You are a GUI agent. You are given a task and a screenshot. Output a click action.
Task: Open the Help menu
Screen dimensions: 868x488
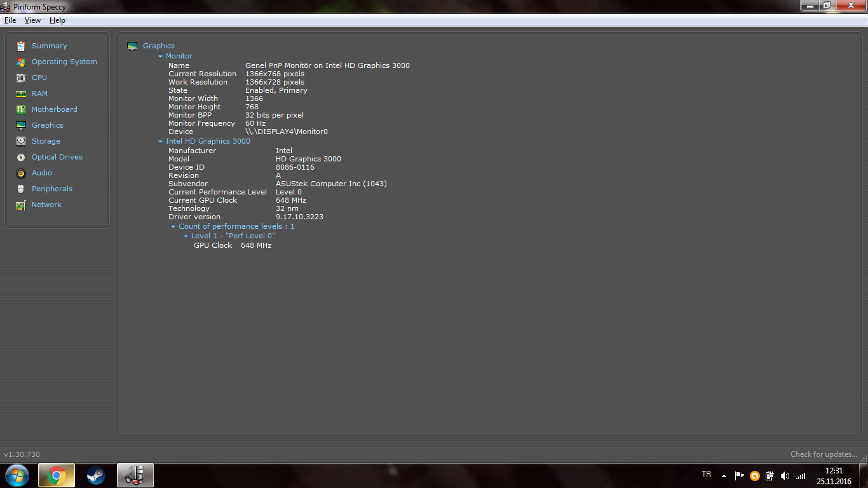[x=57, y=20]
